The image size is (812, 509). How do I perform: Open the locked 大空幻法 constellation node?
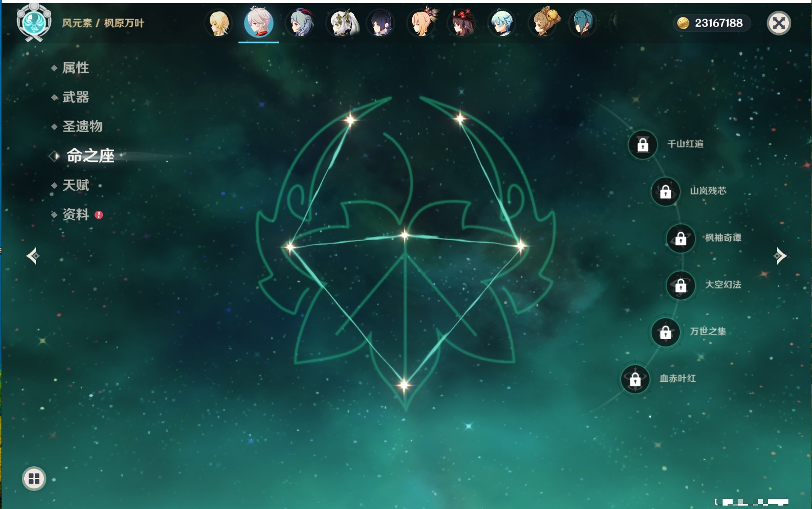pyautogui.click(x=680, y=285)
